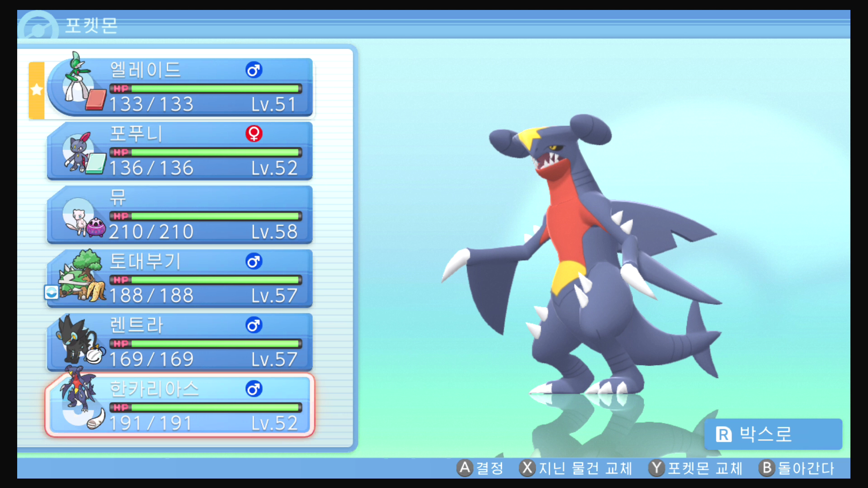Viewport: 868px width, 488px height.
Task: Click the 191 / 191 HP value
Action: [151, 423]
